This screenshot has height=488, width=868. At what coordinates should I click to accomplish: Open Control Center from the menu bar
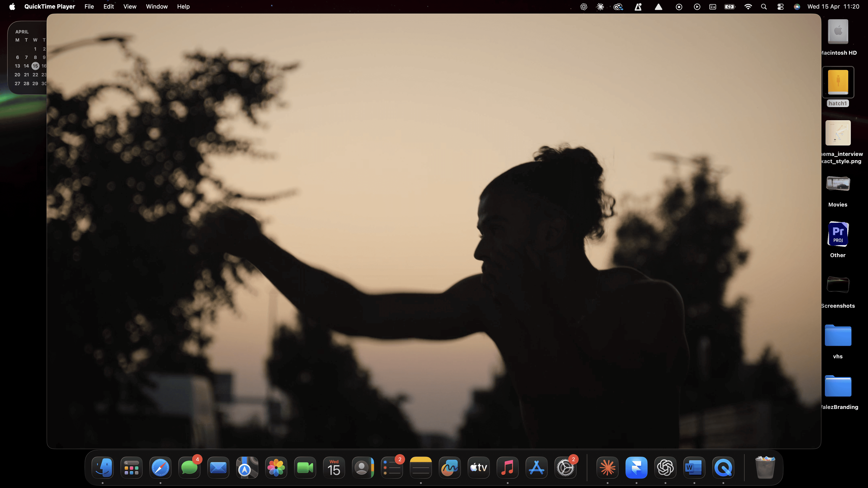click(x=780, y=7)
